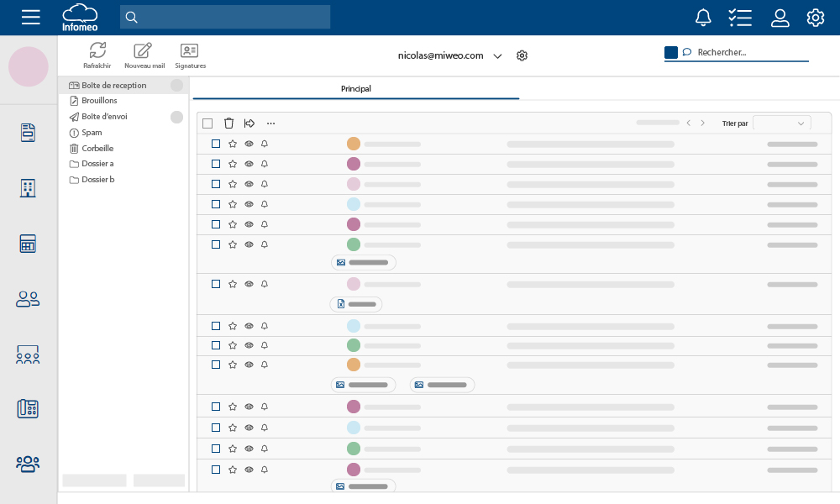The width and height of the screenshot is (840, 504).
Task: Check the checkbox of the first email
Action: pyautogui.click(x=216, y=144)
